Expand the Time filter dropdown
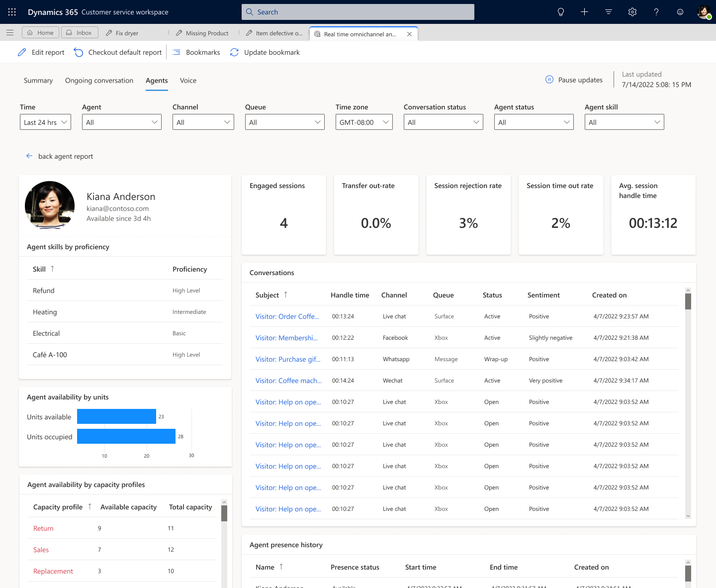This screenshot has width=716, height=588. tap(45, 122)
